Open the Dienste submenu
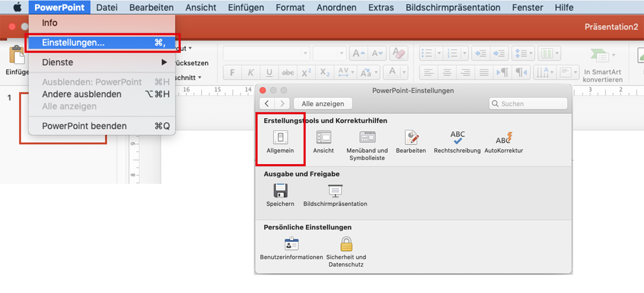 coord(103,62)
